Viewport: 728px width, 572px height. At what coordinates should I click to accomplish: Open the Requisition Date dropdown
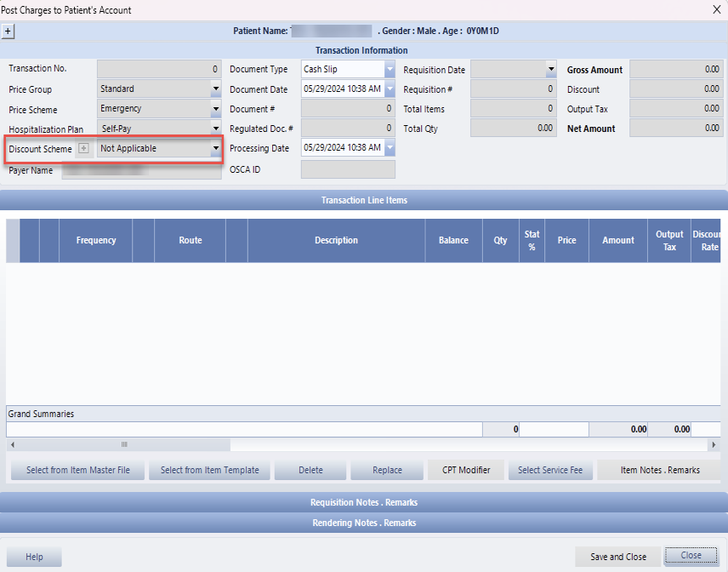550,70
